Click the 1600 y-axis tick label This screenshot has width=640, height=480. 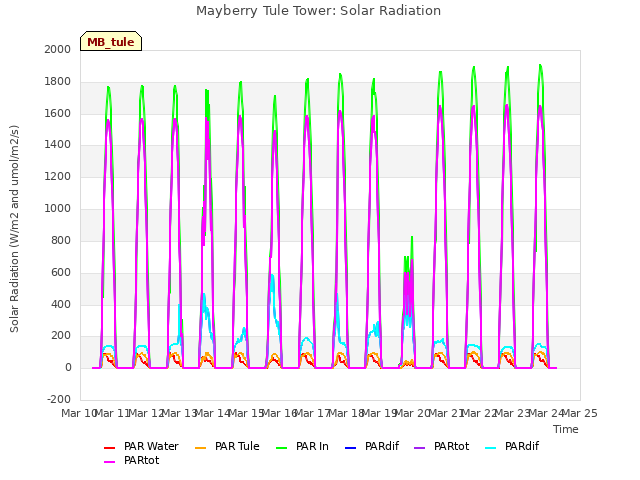(x=58, y=113)
